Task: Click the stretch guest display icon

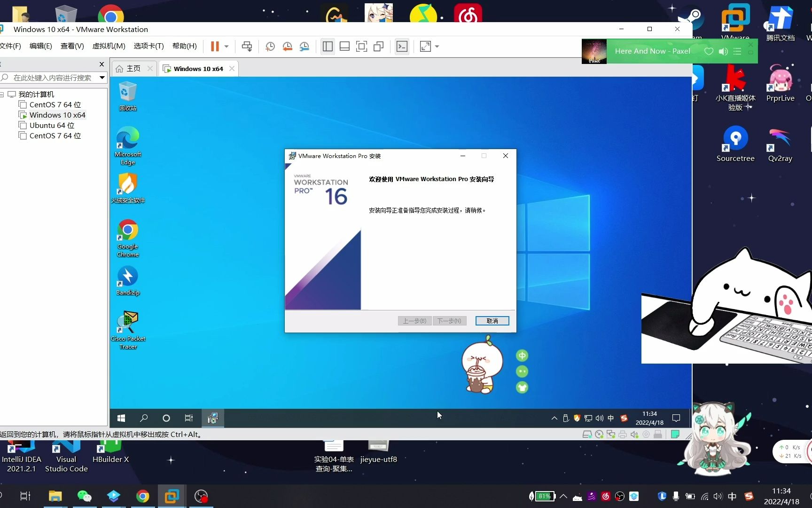Action: [x=425, y=46]
